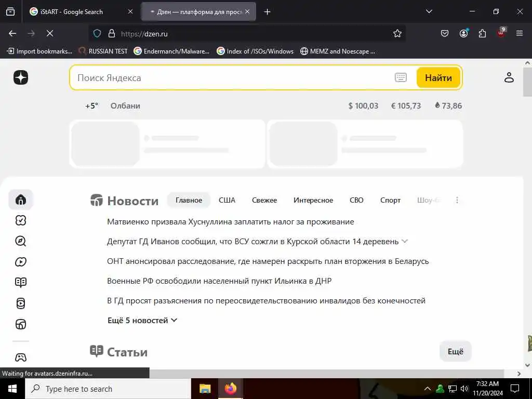Open the extensions puzzle icon
Screen dimensions: 532x399
[482, 33]
